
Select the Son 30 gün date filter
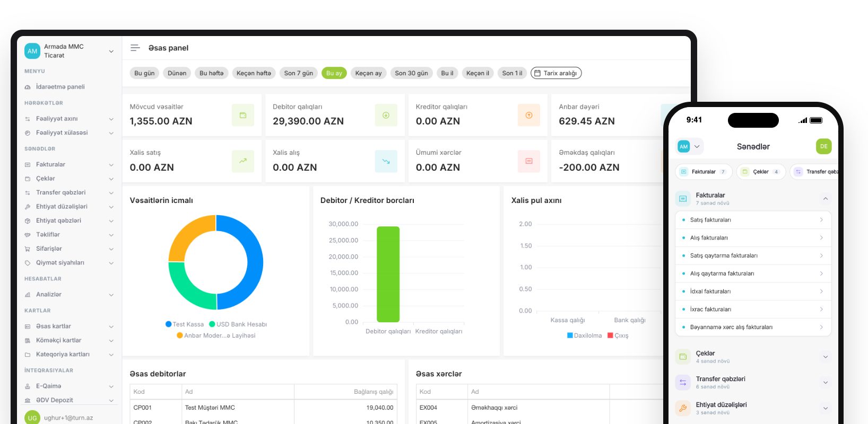click(x=411, y=73)
